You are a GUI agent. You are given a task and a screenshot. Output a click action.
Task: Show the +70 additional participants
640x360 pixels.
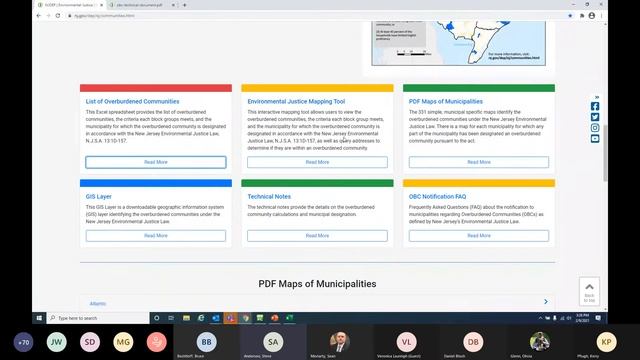pos(23,342)
